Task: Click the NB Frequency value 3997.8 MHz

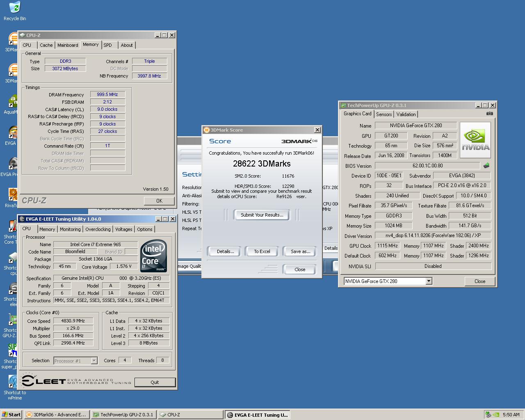Action: [149, 76]
